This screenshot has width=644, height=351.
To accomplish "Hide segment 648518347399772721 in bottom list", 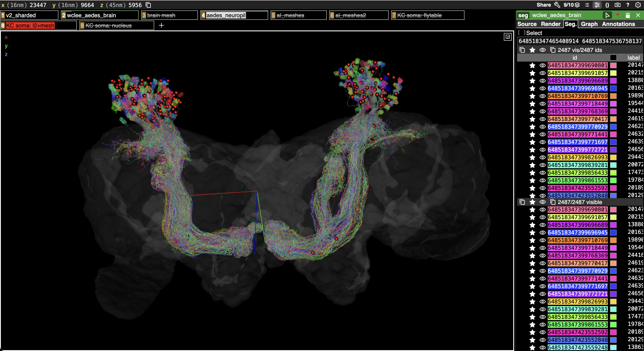I will point(542,294).
